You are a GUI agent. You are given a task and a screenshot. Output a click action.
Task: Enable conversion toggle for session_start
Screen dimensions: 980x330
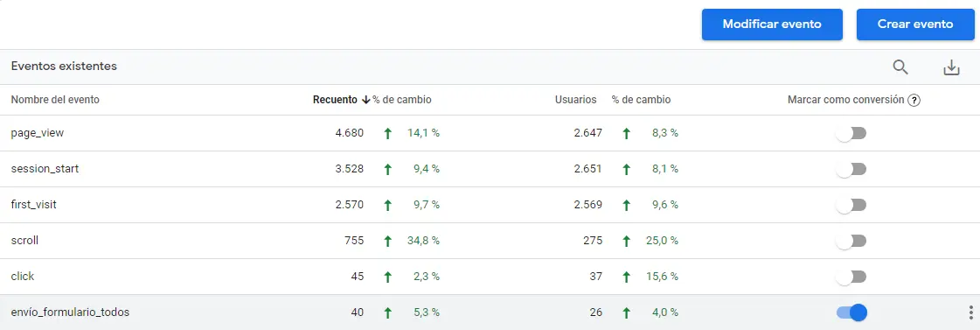coord(851,169)
